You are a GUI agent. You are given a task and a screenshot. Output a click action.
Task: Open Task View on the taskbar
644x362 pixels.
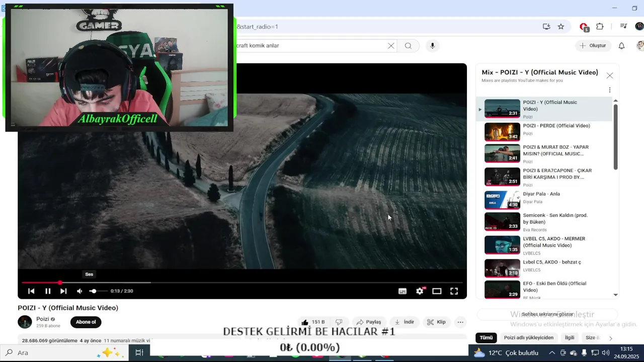139,352
